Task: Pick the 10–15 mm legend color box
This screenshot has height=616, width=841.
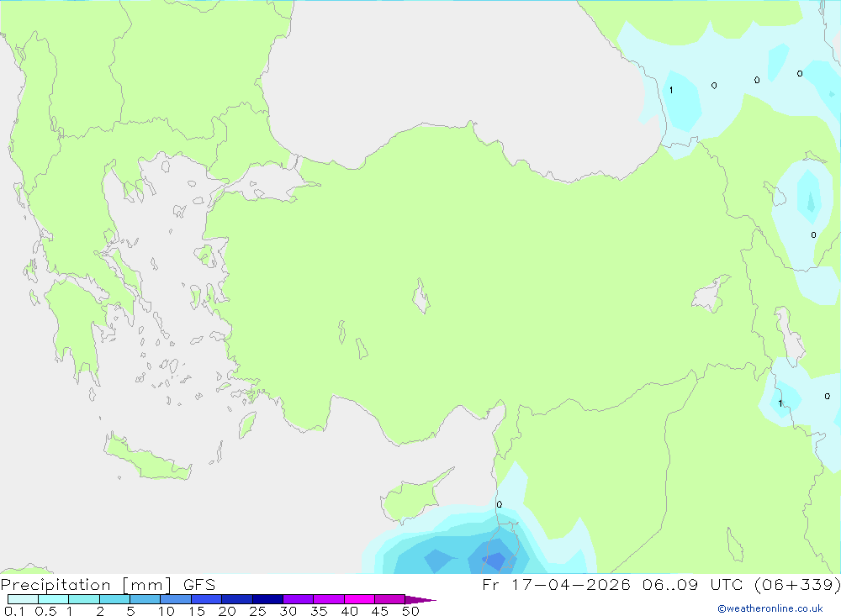Action: tap(176, 599)
